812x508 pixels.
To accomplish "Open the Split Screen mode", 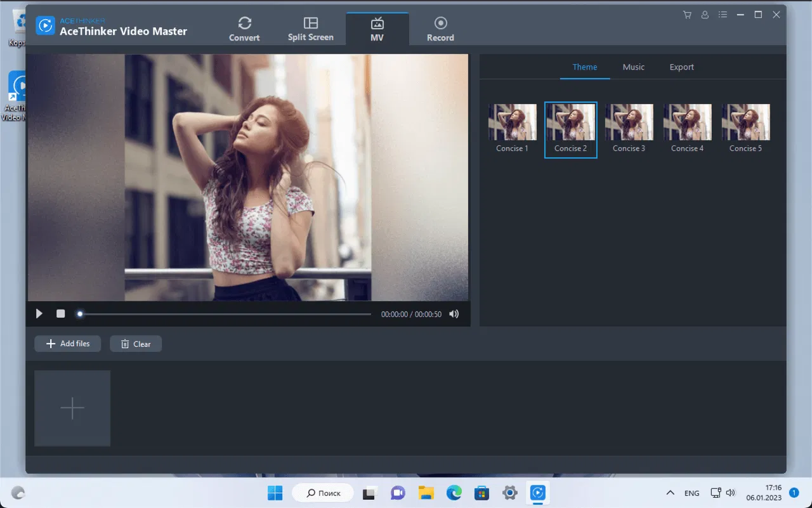I will [x=310, y=29].
